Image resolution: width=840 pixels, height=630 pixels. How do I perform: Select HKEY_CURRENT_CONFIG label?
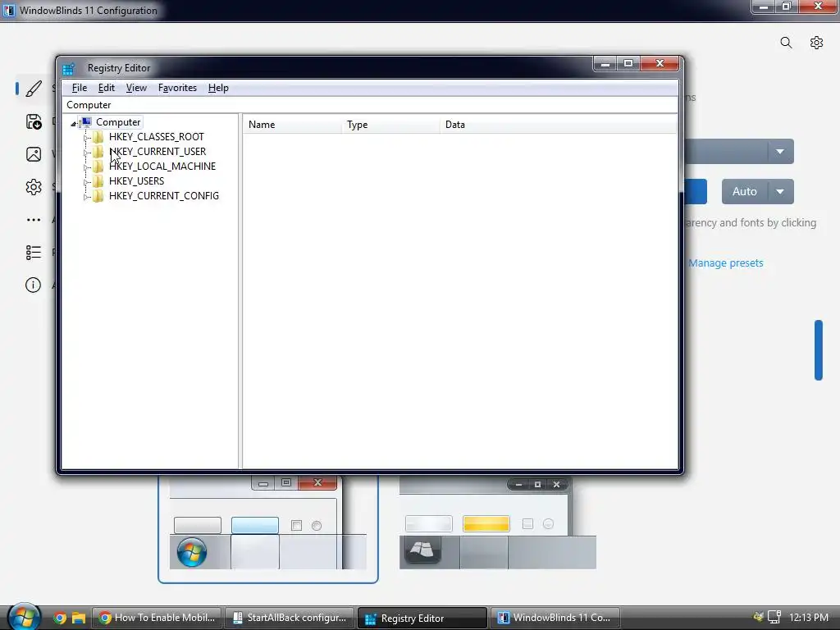coord(164,196)
